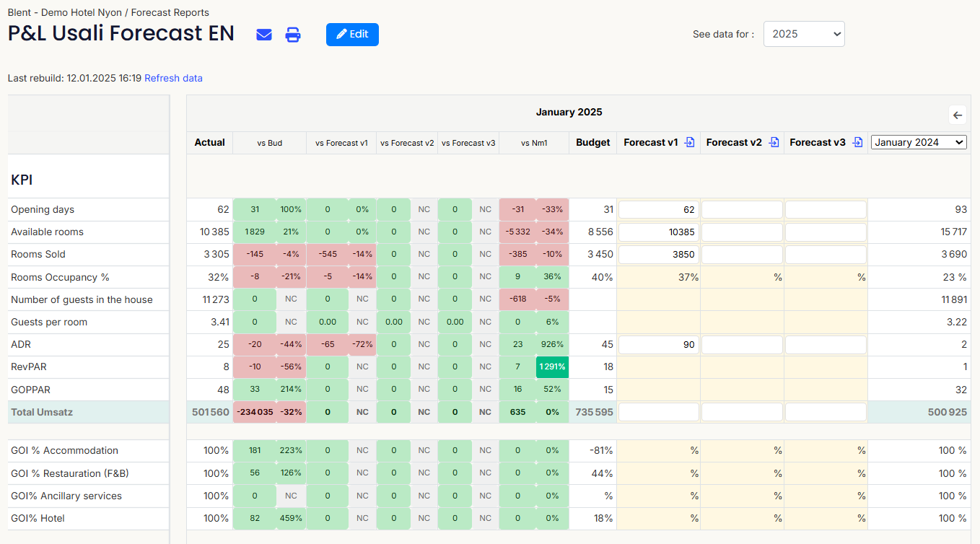Click the vs Nm1 column header

(534, 143)
